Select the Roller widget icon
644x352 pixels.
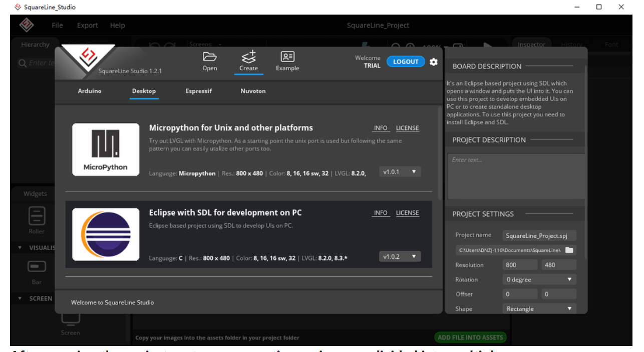37,216
